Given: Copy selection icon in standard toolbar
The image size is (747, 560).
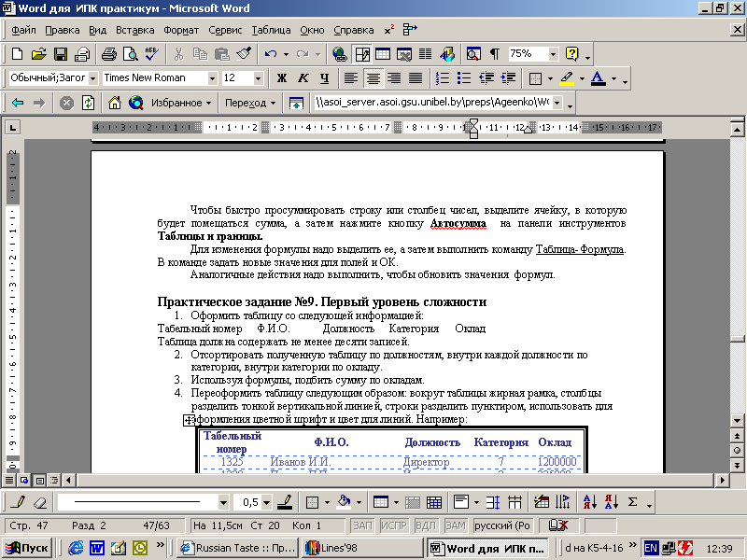Looking at the screenshot, I should pos(200,54).
